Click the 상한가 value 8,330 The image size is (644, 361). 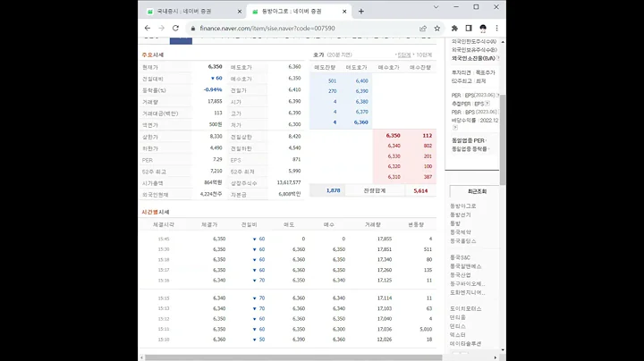pos(216,136)
